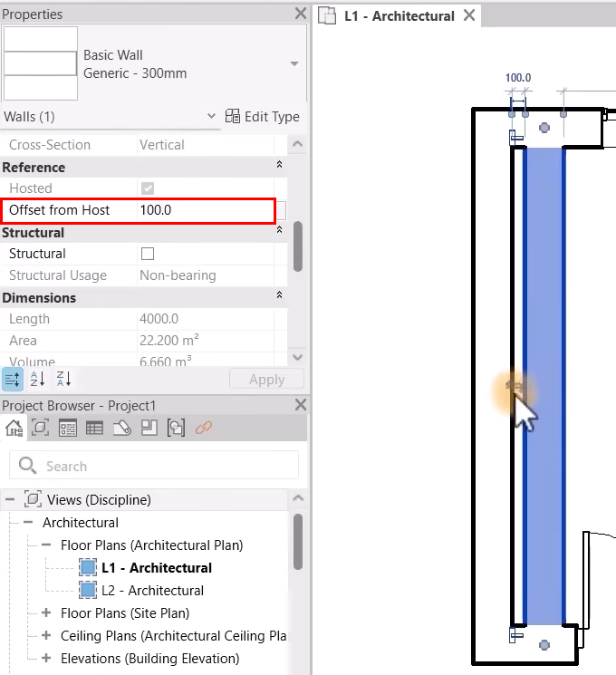Click the Sheets icon in Project Browser toolbar
This screenshot has height=675, width=616.
122,428
